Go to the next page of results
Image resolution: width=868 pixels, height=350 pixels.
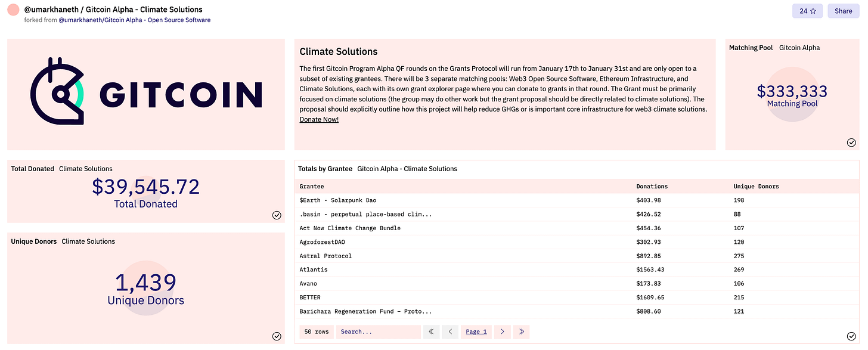[x=503, y=332]
